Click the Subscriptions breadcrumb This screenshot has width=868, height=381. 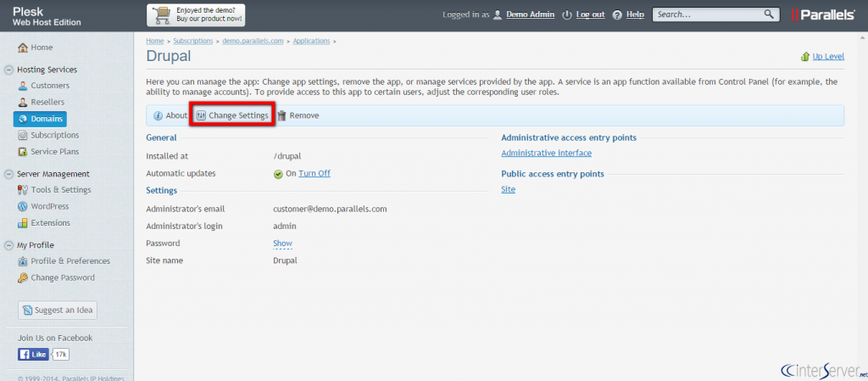point(193,41)
